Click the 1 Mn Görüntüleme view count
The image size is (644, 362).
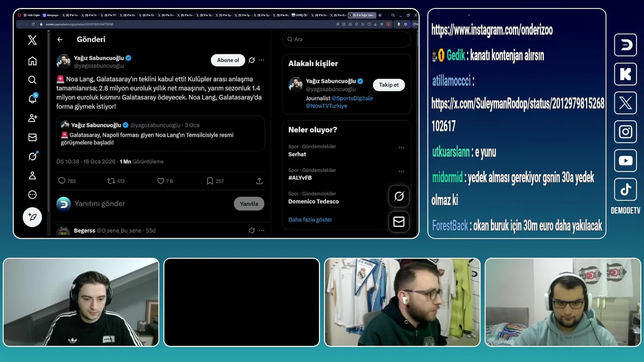tap(141, 162)
